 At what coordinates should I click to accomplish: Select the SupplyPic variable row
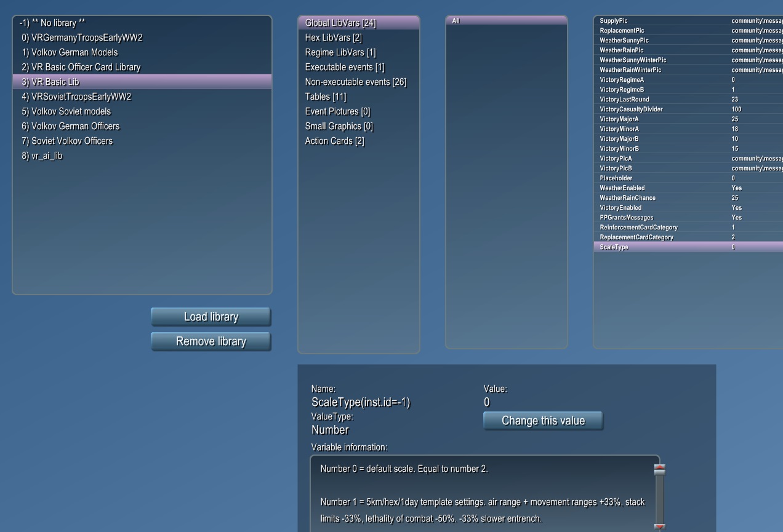pos(689,21)
